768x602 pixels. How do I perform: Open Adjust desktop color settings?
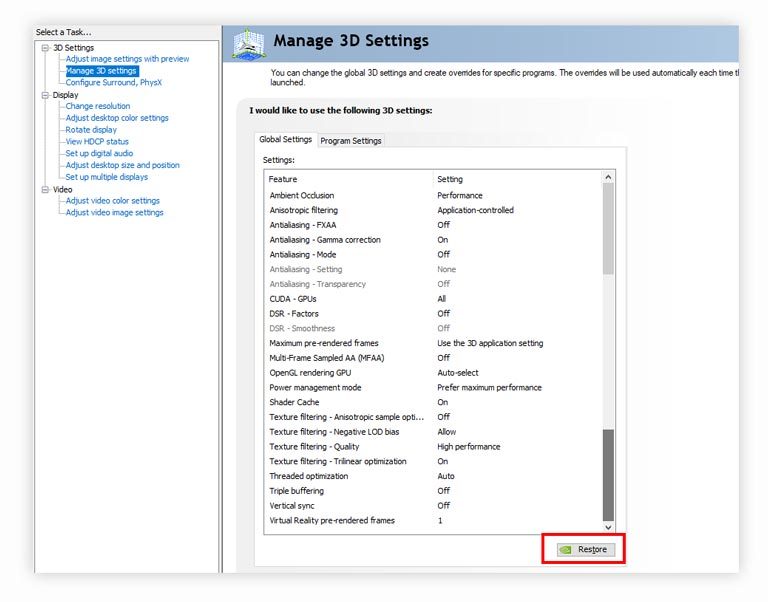(x=117, y=118)
